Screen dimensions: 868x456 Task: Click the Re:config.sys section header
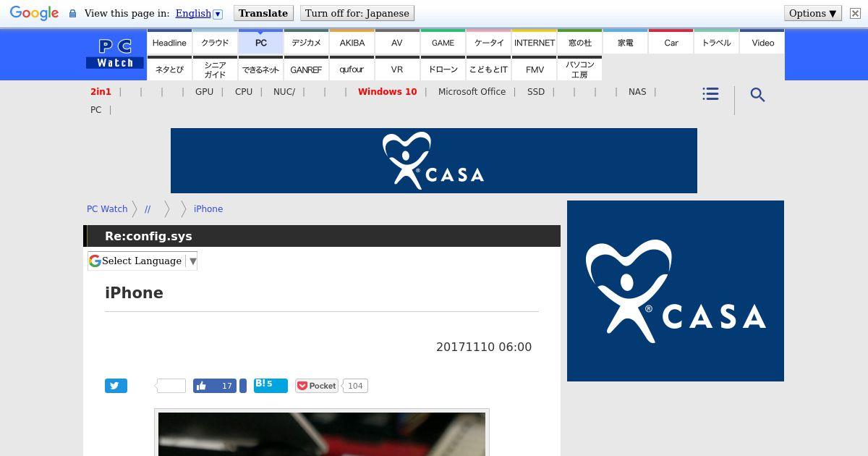point(322,236)
